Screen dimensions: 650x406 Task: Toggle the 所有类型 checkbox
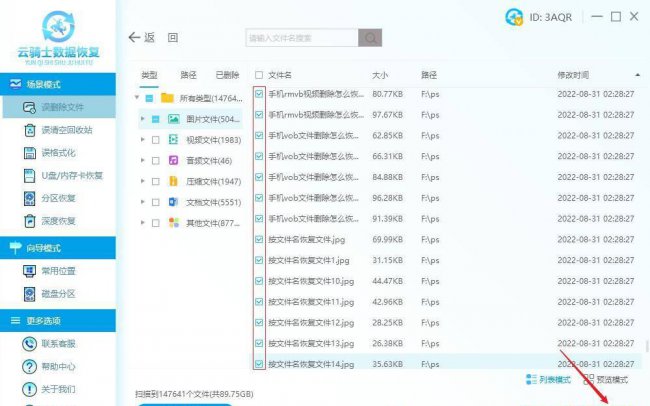pos(149,99)
